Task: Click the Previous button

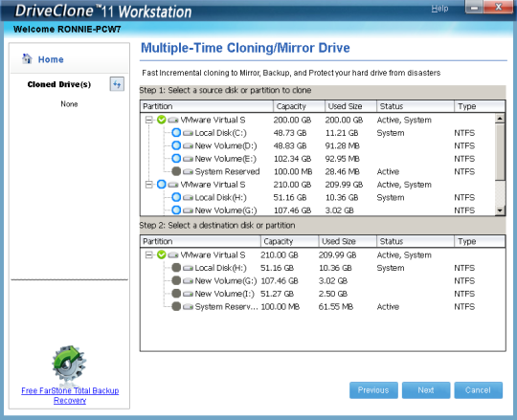Action: pos(373,390)
